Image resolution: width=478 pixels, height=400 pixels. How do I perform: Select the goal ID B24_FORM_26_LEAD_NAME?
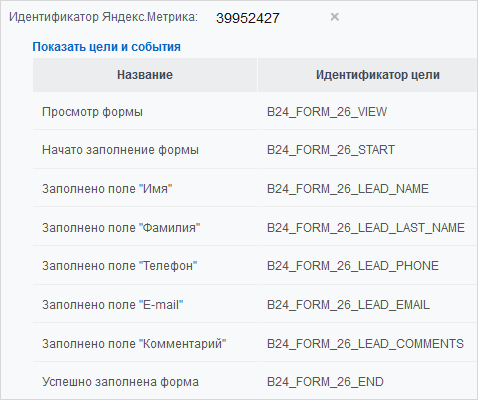(348, 189)
